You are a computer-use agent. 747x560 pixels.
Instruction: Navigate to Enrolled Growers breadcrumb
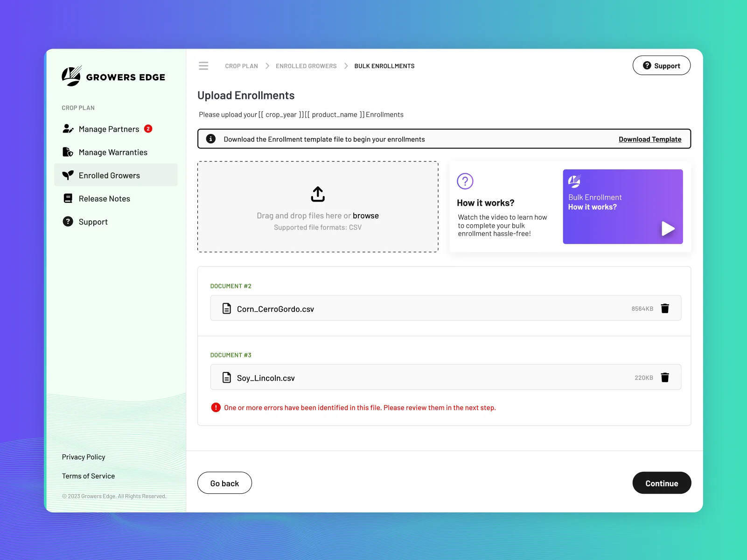coord(306,66)
